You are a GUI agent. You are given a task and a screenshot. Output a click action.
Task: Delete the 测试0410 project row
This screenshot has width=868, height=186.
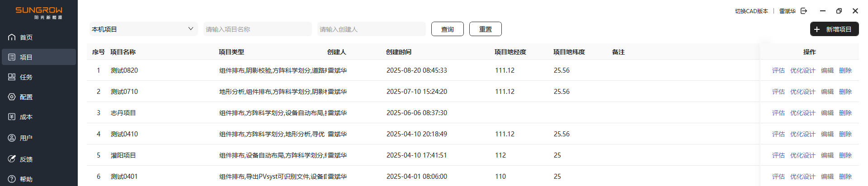(845, 134)
